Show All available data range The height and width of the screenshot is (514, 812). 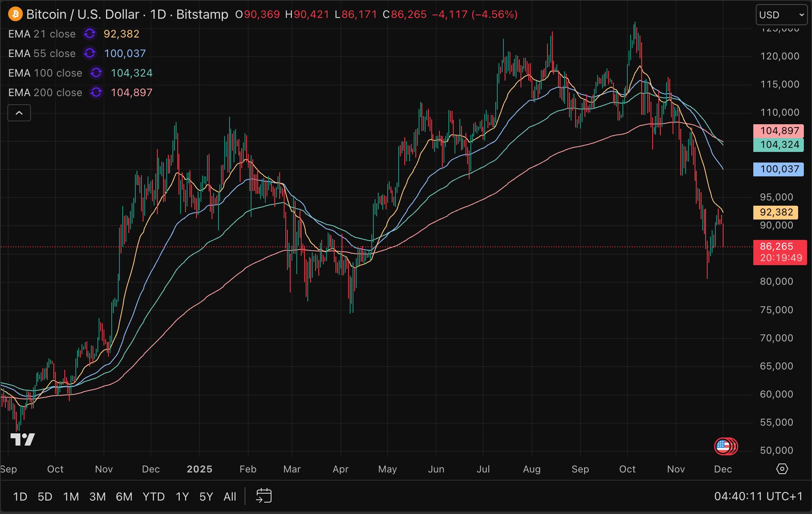tap(229, 496)
